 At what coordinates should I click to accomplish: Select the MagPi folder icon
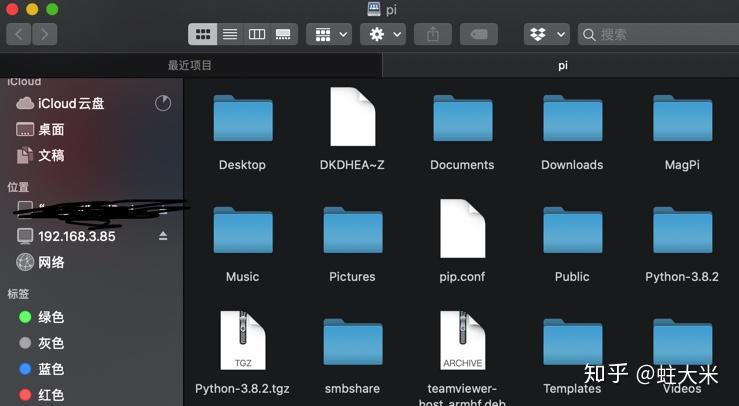682,118
